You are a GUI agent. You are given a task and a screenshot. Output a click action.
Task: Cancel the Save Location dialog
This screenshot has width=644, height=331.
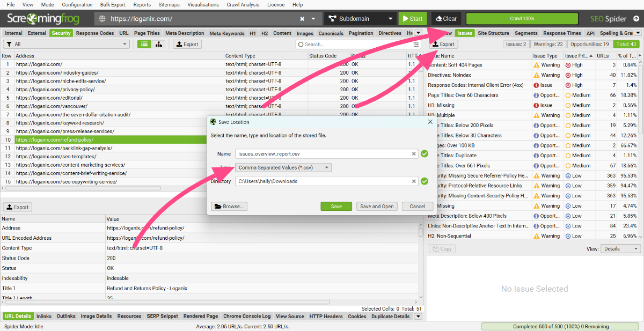[418, 207]
